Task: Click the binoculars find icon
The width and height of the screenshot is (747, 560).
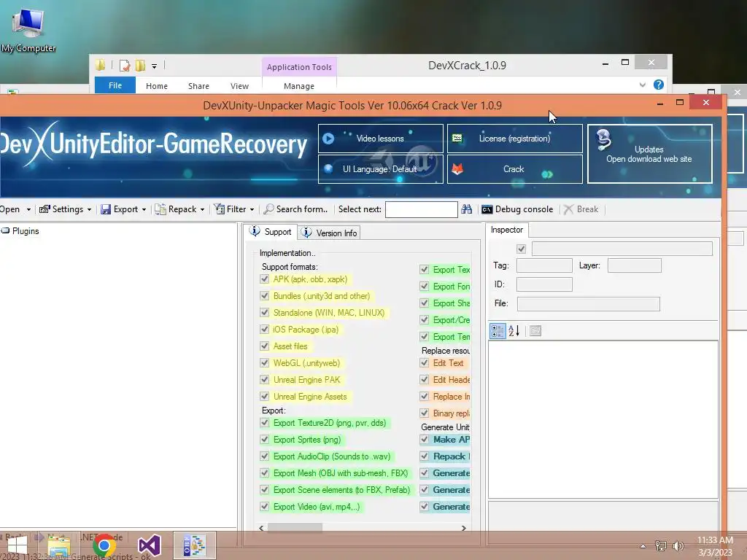Action: click(466, 209)
